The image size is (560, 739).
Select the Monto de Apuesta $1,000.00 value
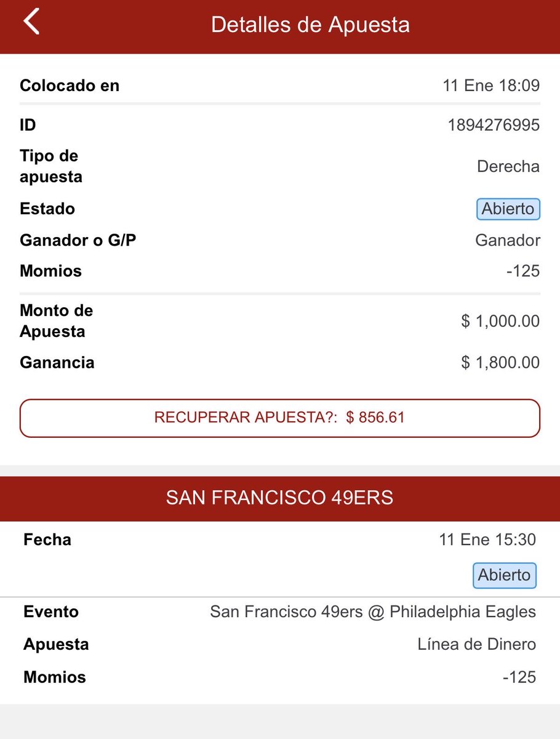click(500, 321)
